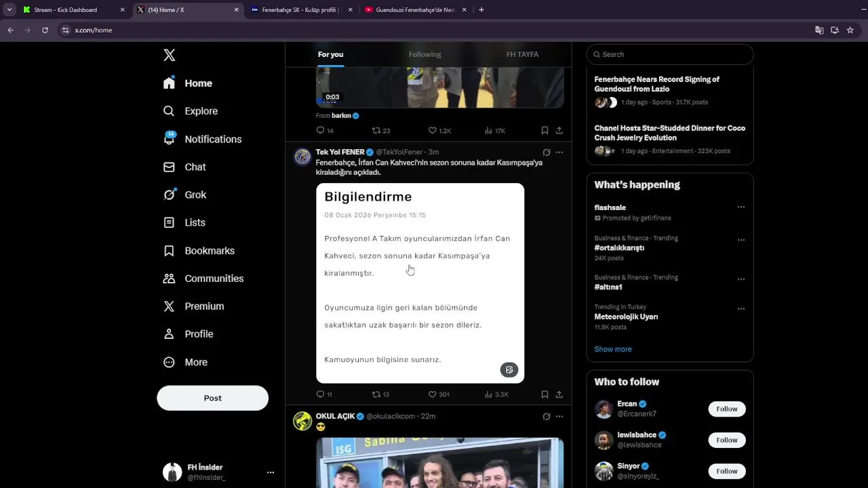This screenshot has height=488, width=868.
Task: Open Grok in the sidebar
Action: click(x=185, y=195)
